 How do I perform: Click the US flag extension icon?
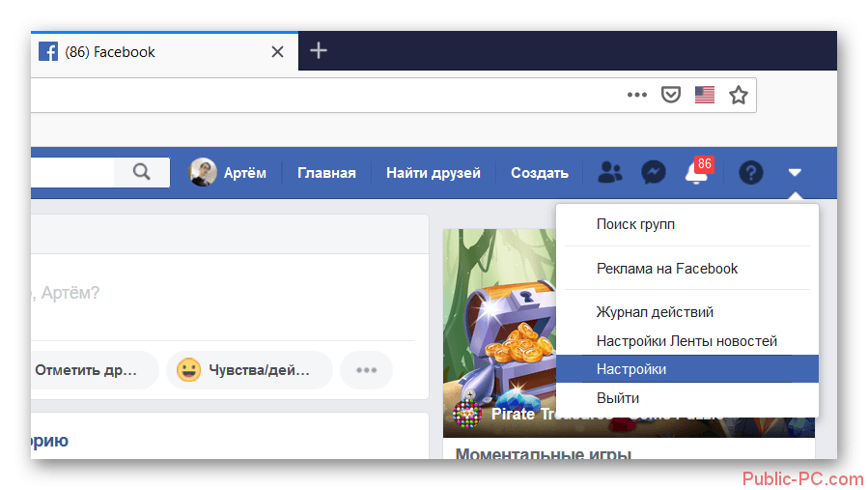click(x=704, y=95)
